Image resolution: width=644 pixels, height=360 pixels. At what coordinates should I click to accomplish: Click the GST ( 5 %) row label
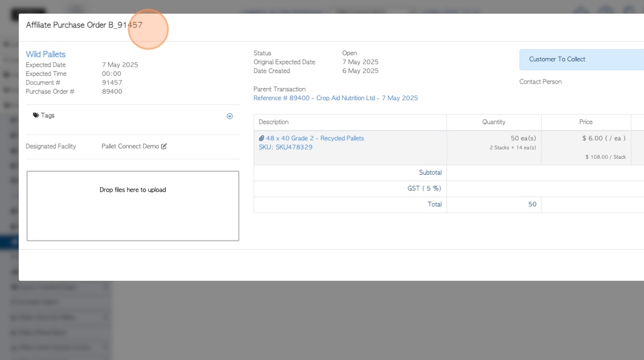[424, 188]
